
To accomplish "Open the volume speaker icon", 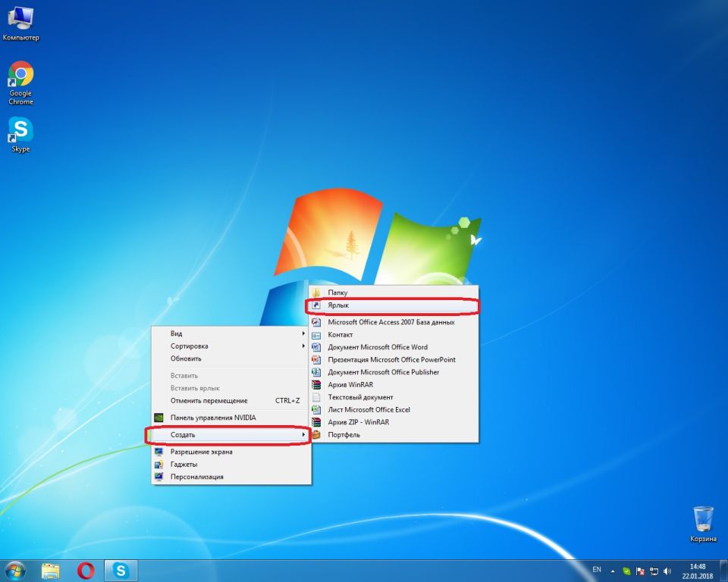I will coord(667,571).
